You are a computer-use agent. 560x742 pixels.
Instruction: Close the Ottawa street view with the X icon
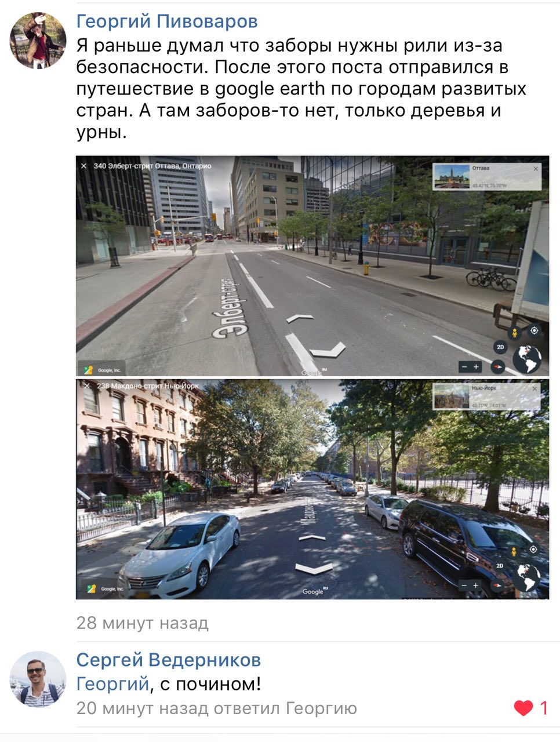(84, 166)
